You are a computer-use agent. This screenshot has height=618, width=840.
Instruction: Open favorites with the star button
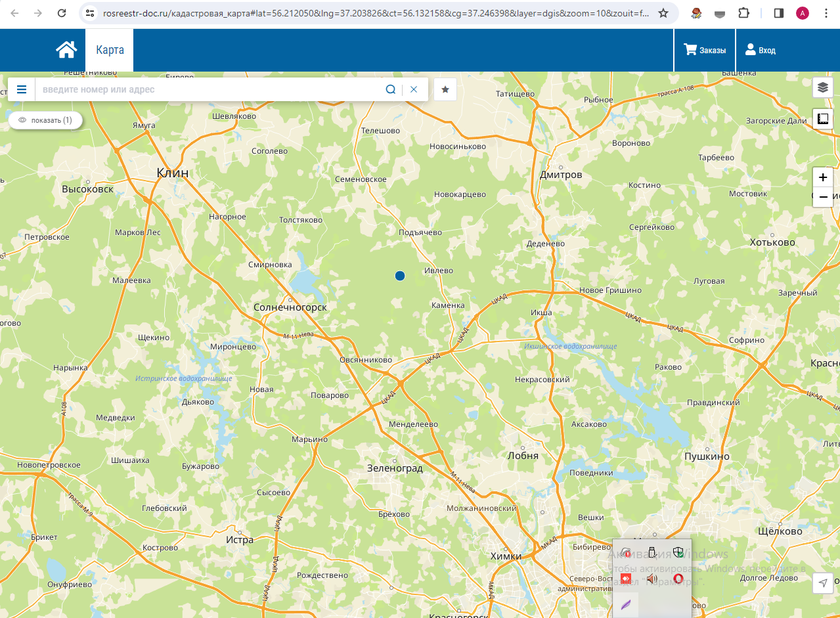pos(445,89)
